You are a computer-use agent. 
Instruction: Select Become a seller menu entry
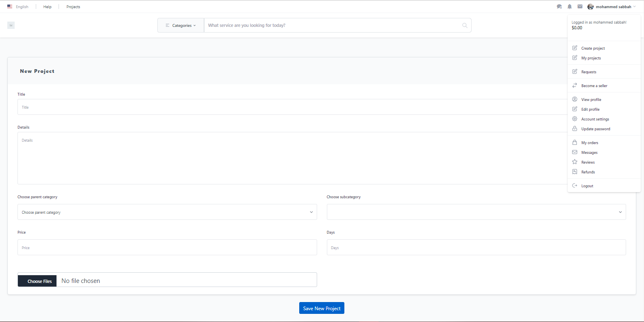point(594,86)
